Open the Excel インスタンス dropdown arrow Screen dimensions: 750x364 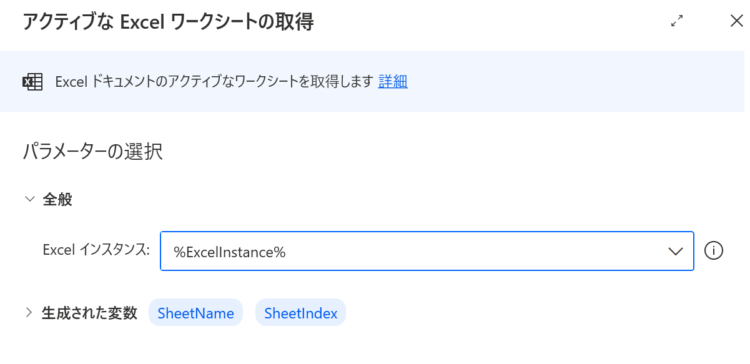[x=675, y=251]
